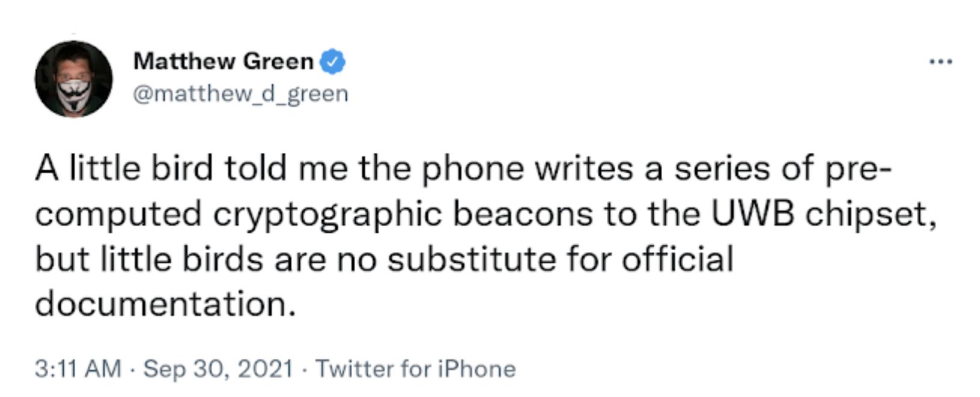
Task: Click the word "phone" in the tweet
Action: point(472,169)
